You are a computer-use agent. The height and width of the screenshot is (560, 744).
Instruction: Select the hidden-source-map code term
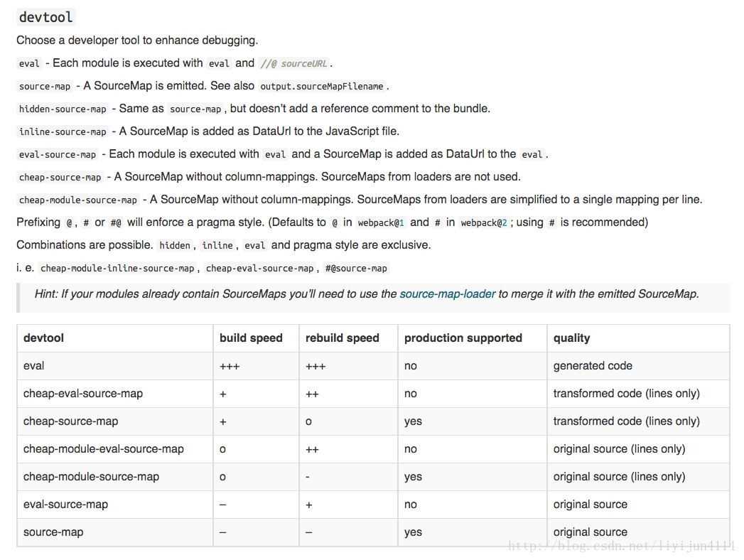[63, 109]
